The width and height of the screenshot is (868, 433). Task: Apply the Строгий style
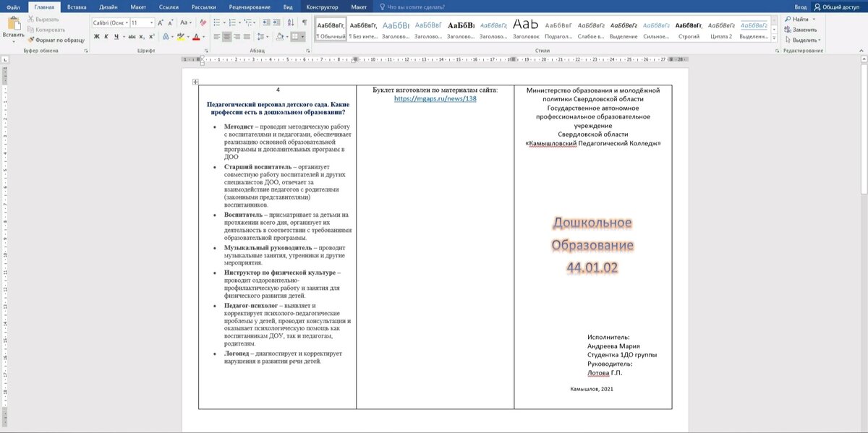click(x=689, y=30)
